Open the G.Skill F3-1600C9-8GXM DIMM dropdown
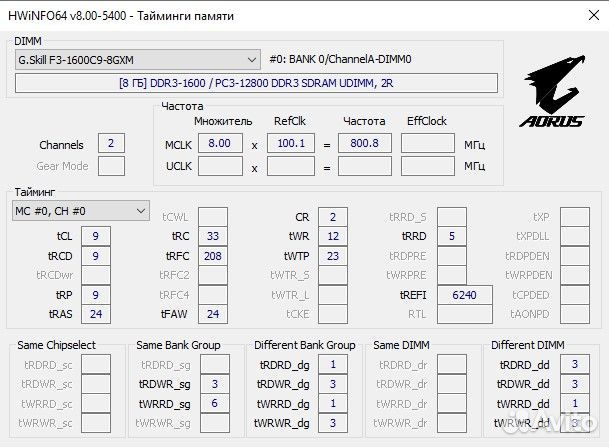 tap(138, 60)
